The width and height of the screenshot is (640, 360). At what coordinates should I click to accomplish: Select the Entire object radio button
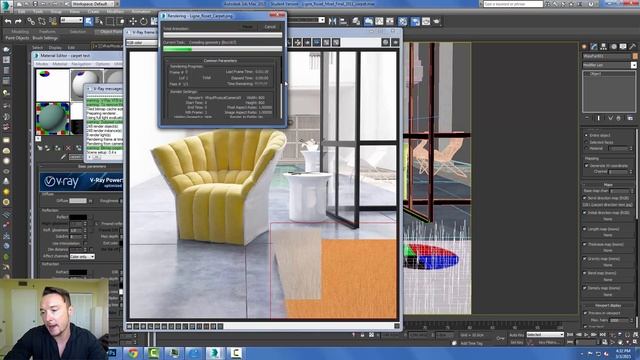click(x=586, y=135)
